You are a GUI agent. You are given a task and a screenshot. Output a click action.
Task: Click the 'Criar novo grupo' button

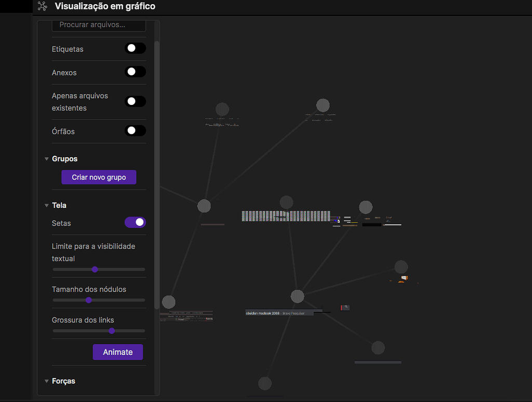(x=99, y=177)
